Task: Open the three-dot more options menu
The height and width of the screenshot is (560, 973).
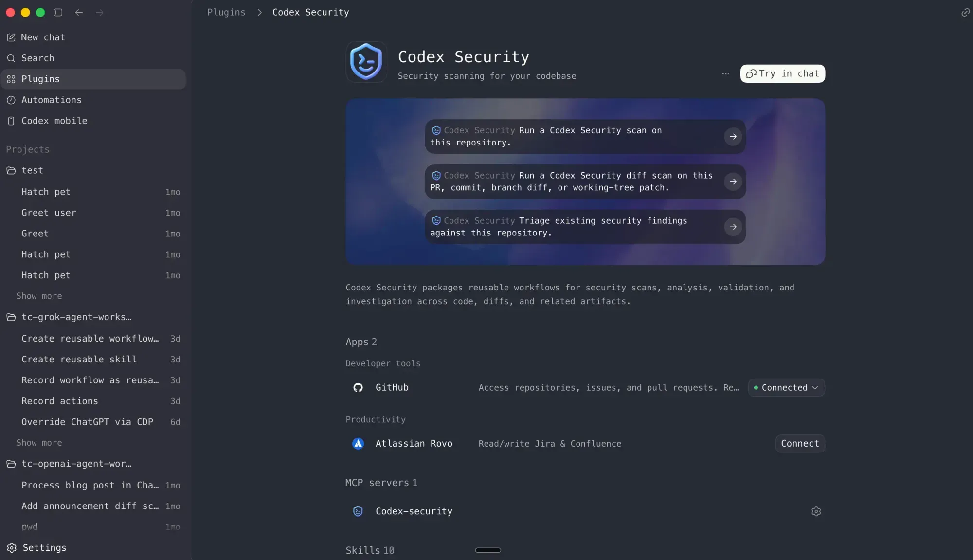Action: click(725, 73)
